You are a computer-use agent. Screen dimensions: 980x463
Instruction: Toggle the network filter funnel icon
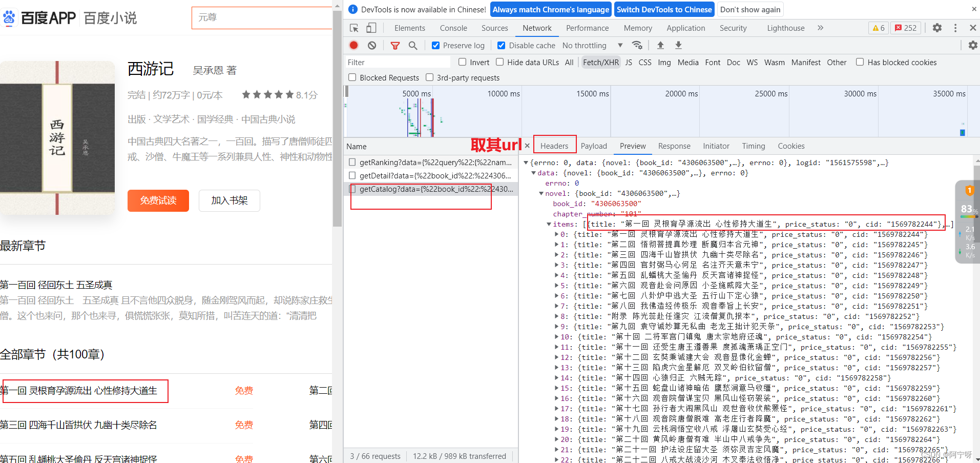395,46
